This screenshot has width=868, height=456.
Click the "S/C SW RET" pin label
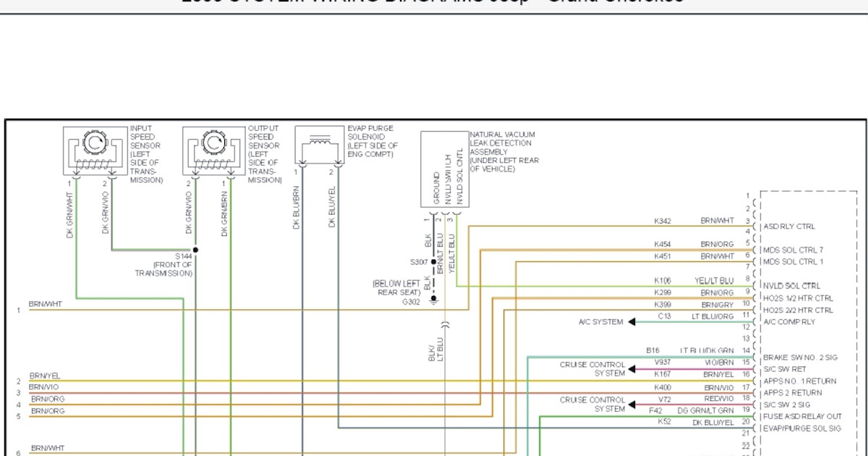pos(785,369)
